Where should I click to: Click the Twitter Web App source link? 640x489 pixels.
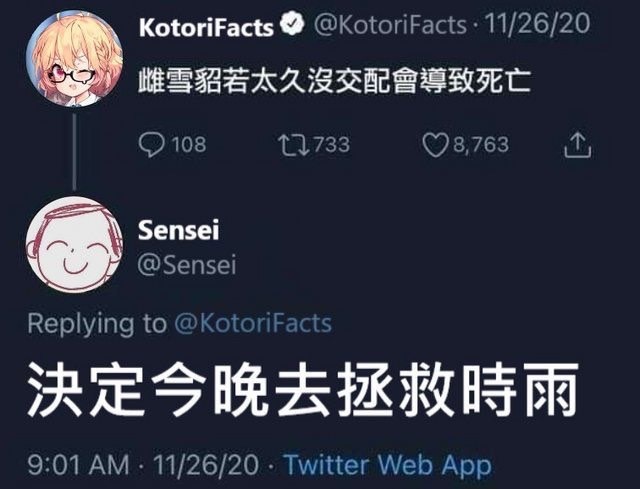pos(388,465)
